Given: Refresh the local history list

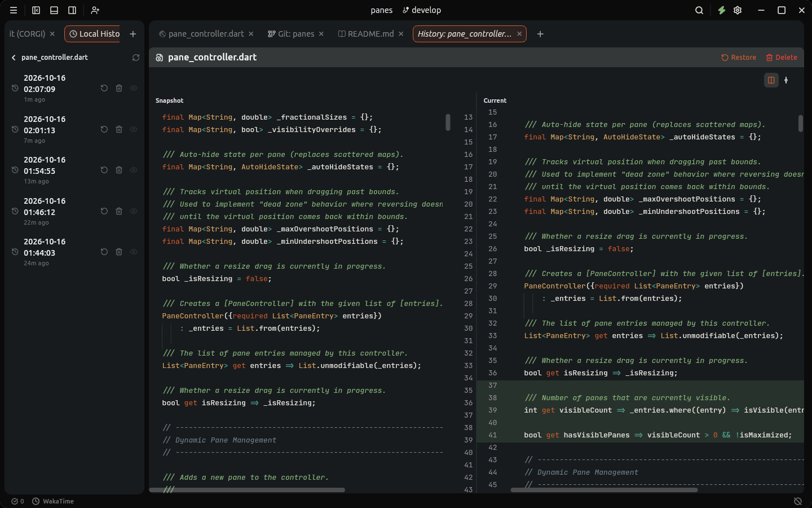Looking at the screenshot, I should (x=136, y=58).
